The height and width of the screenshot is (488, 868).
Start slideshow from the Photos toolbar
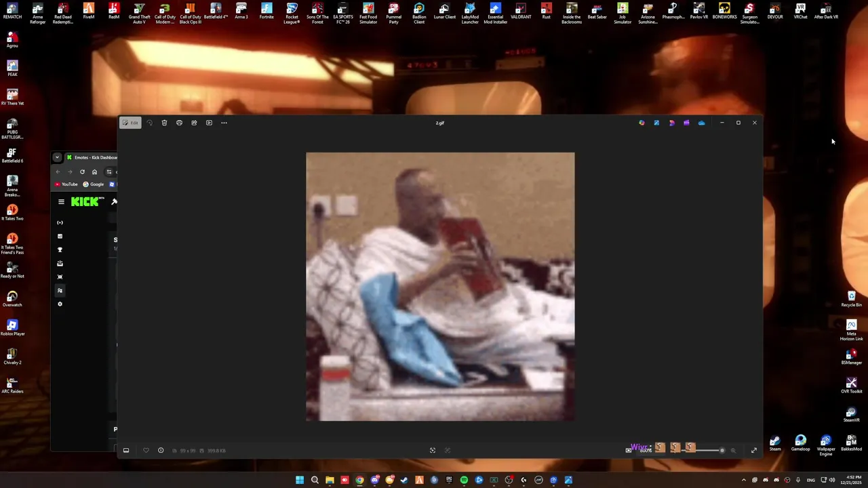pyautogui.click(x=209, y=123)
